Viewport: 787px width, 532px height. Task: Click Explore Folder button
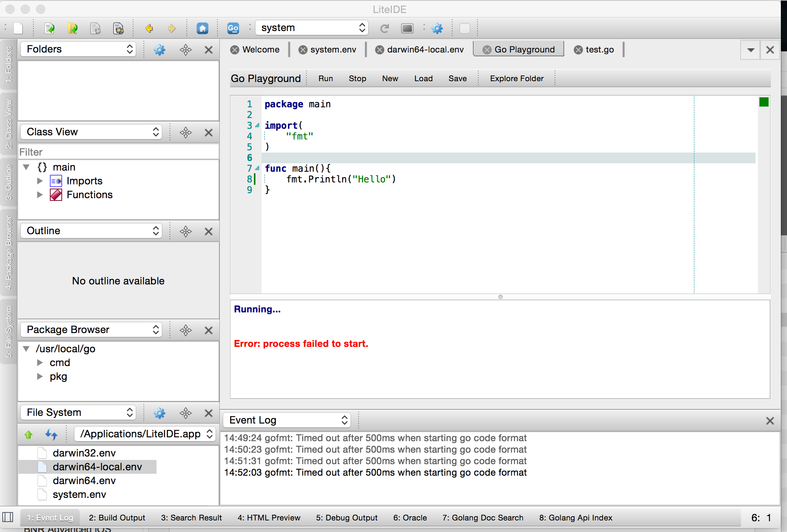point(516,79)
